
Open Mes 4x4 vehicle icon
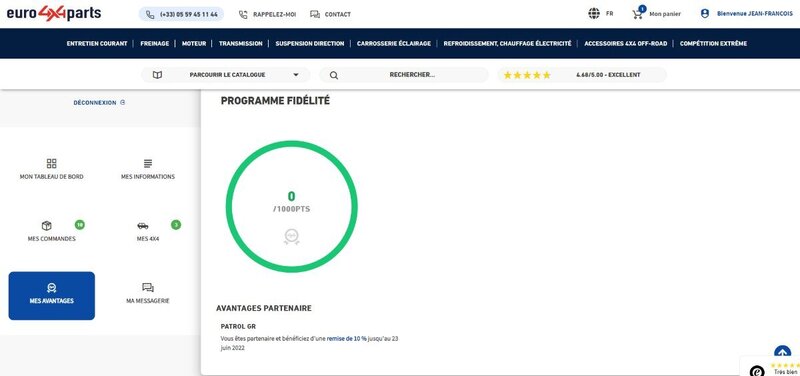(x=143, y=225)
